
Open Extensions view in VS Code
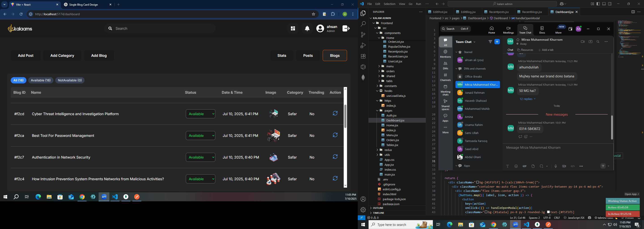363,56
